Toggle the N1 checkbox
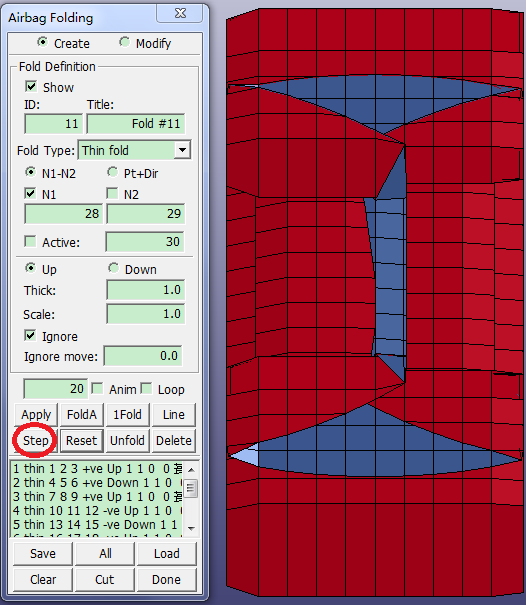Screen dimensions: 526x605 click(x=30, y=193)
